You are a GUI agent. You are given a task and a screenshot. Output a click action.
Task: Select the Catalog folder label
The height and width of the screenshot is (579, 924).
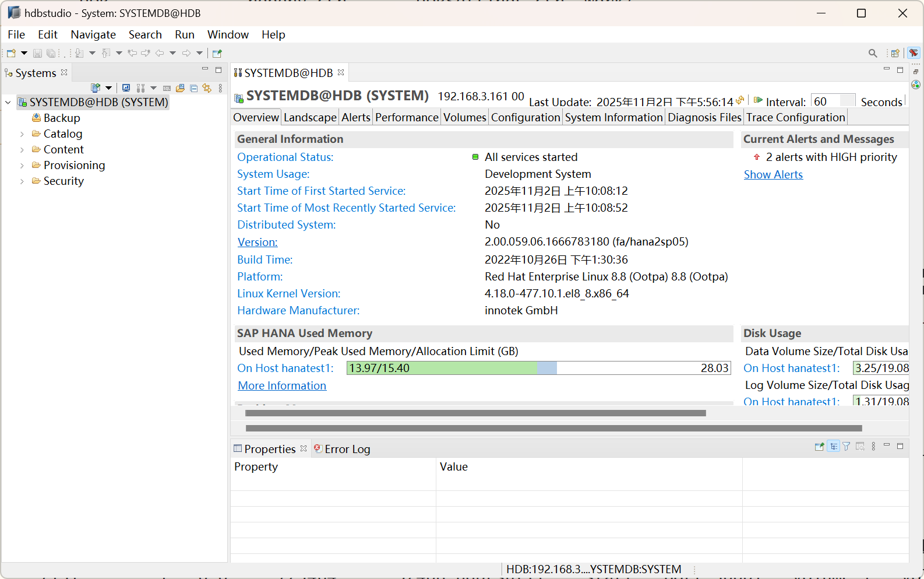[x=63, y=134]
